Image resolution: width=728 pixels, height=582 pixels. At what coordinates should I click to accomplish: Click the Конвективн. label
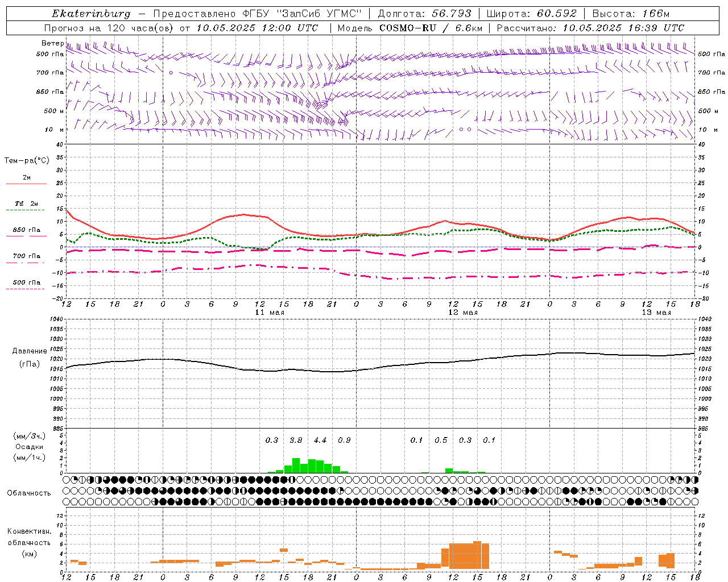coord(29,531)
